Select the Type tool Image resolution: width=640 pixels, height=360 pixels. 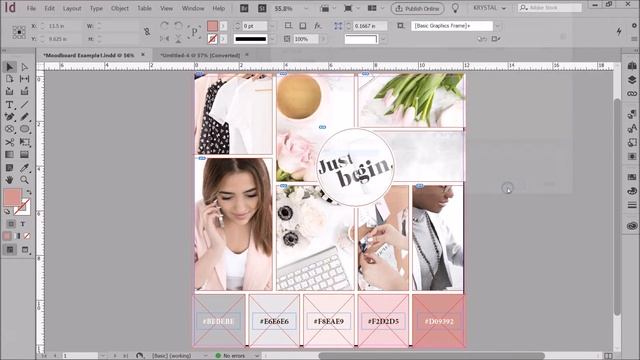pyautogui.click(x=10, y=104)
